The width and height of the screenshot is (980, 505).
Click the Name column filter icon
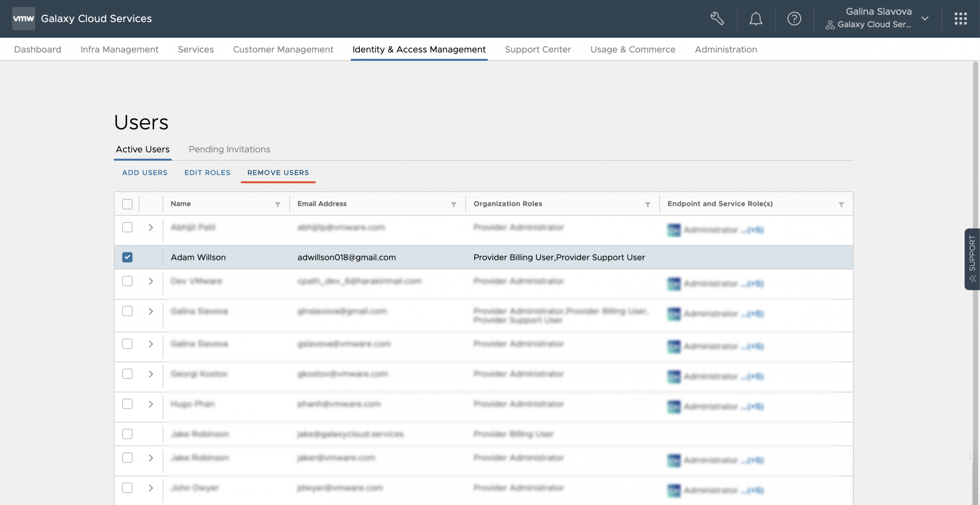pyautogui.click(x=278, y=204)
